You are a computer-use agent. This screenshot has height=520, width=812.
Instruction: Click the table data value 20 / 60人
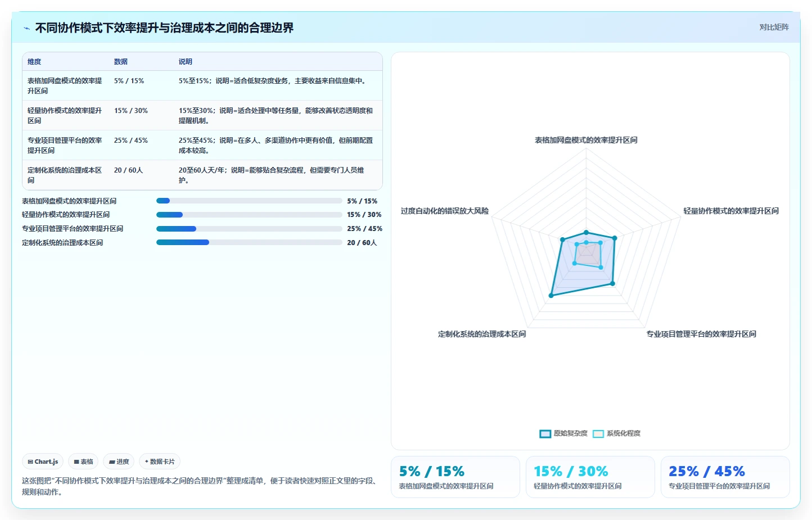pyautogui.click(x=129, y=170)
